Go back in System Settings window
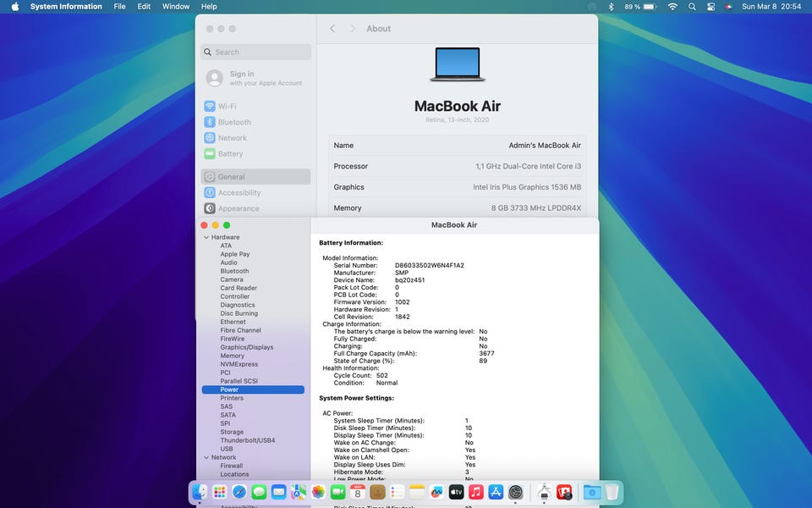 point(332,29)
